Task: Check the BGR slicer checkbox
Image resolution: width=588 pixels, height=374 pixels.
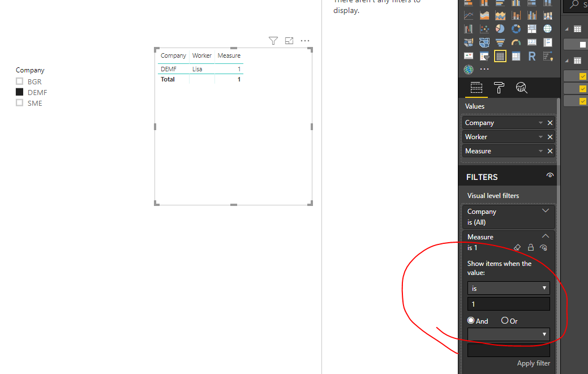Action: (x=19, y=81)
